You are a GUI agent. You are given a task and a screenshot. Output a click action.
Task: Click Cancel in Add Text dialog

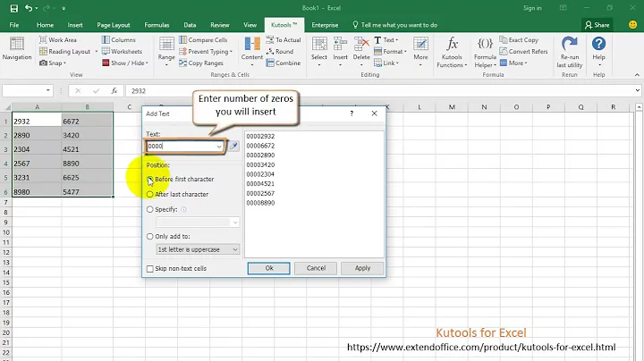[316, 268]
